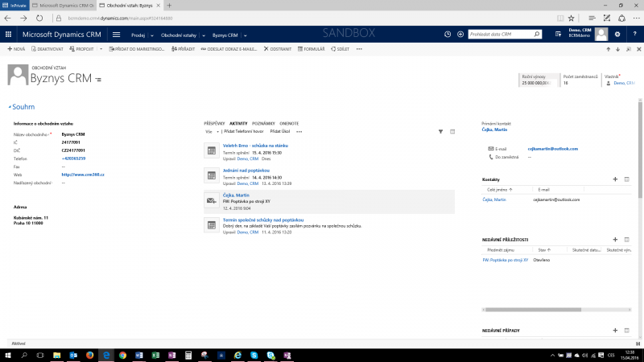Open website link www.crm360.cz
The height and width of the screenshot is (362, 644).
tap(83, 175)
